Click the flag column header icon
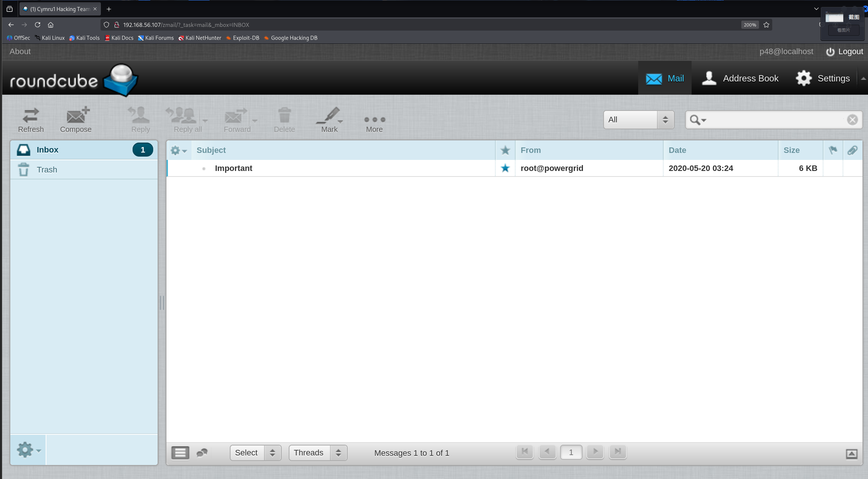868x479 pixels. tap(833, 150)
